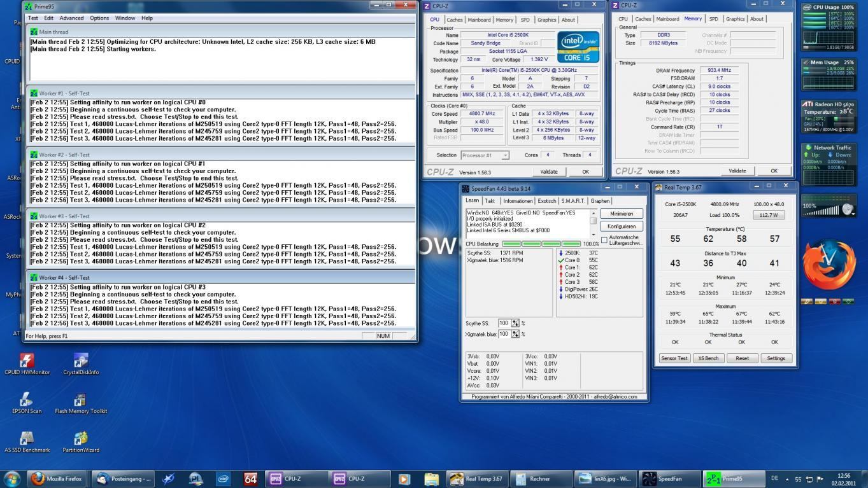The height and width of the screenshot is (488, 868).
Task: Switch to Mainboard tab in left CPU-Z
Action: pyautogui.click(x=480, y=20)
